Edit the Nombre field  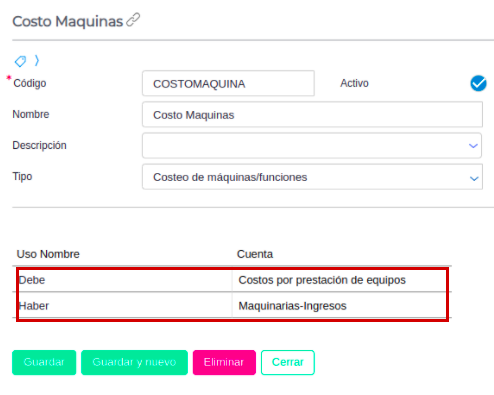coord(312,115)
